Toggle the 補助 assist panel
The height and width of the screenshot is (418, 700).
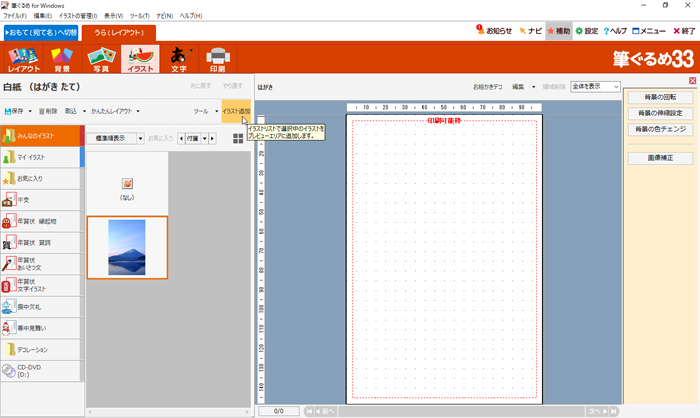(x=557, y=31)
